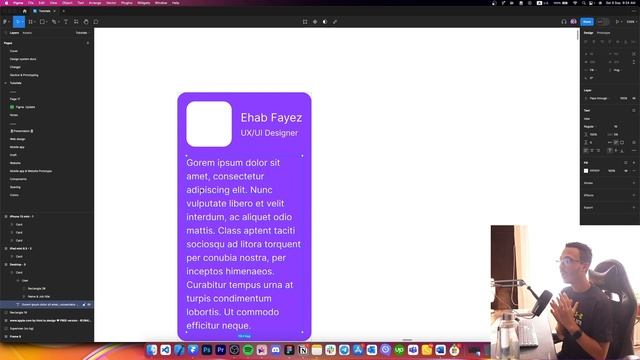Click the headphones audio icon
This screenshot has height=360, width=640.
pos(564,22)
